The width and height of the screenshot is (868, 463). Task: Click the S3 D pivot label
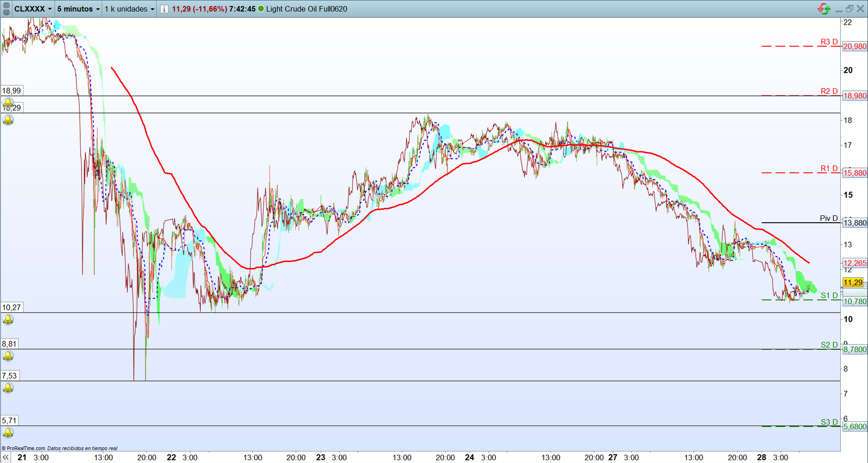click(x=829, y=422)
